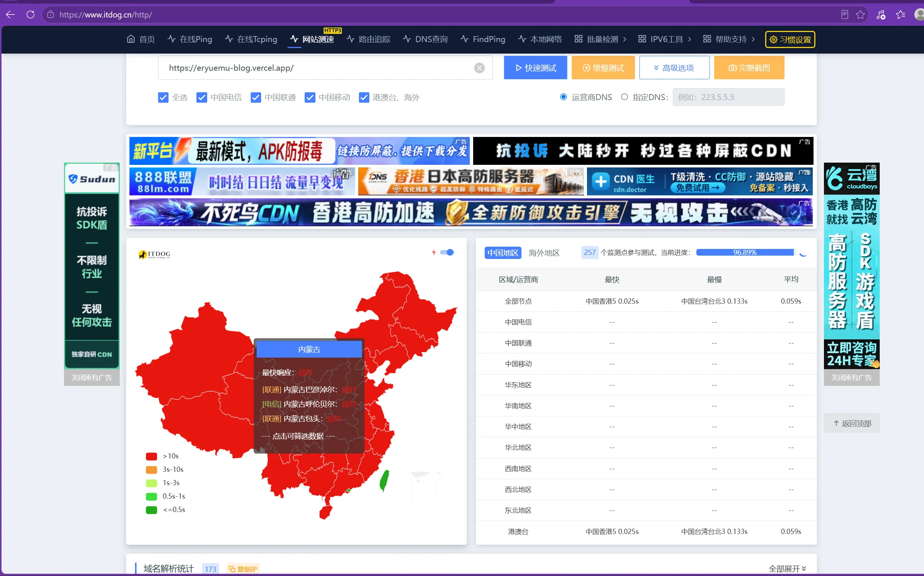The image size is (924, 576).
Task: Click right 关闭所有广告 button
Action: tap(851, 377)
